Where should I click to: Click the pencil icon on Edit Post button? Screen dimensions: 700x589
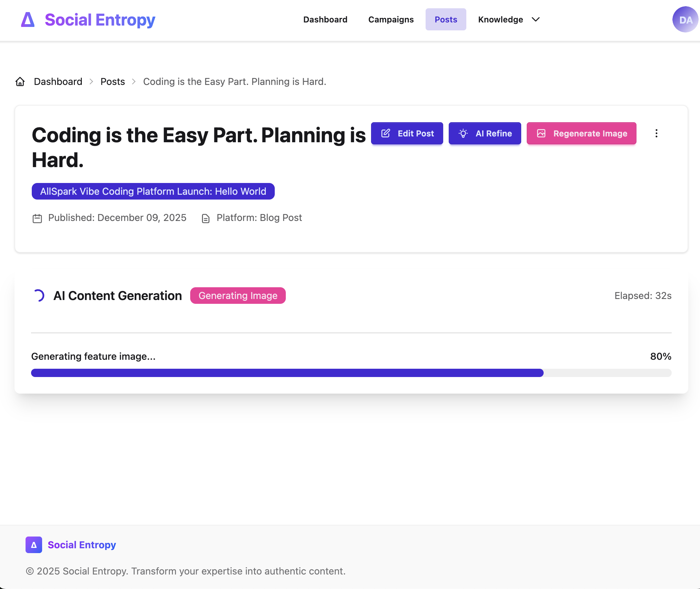[386, 133]
